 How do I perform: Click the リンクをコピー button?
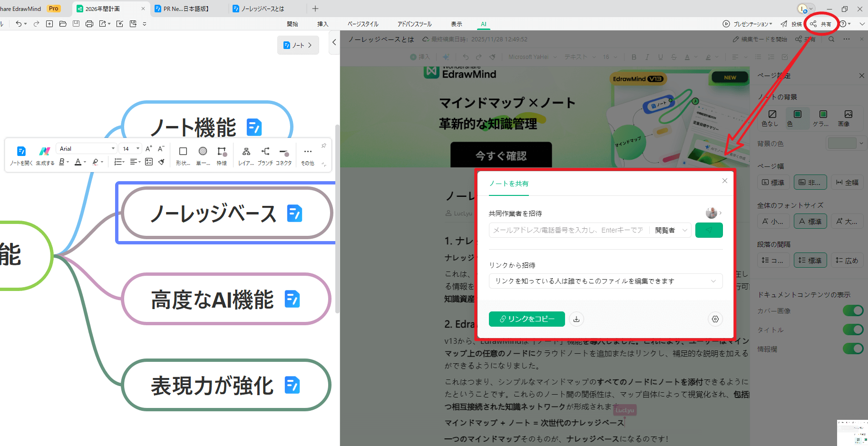coord(527,319)
